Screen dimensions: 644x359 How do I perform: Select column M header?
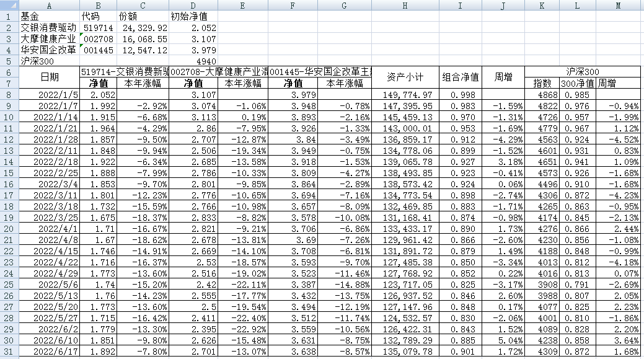[x=618, y=6]
